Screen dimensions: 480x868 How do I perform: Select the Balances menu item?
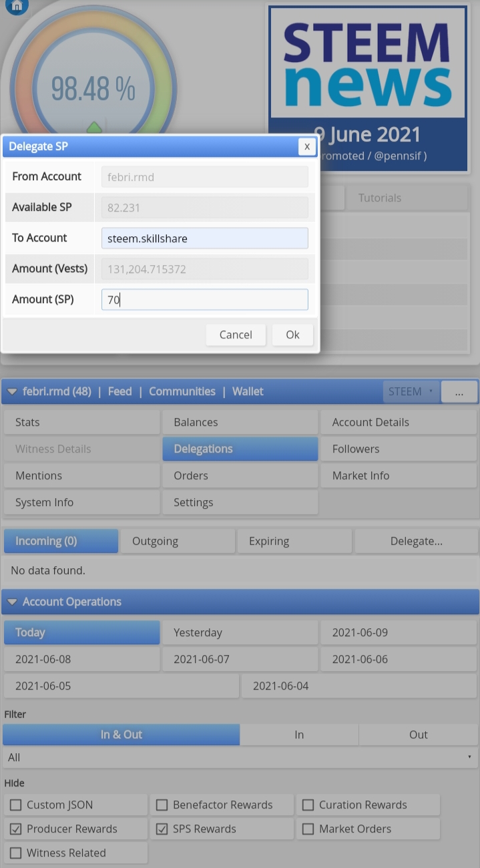point(240,422)
